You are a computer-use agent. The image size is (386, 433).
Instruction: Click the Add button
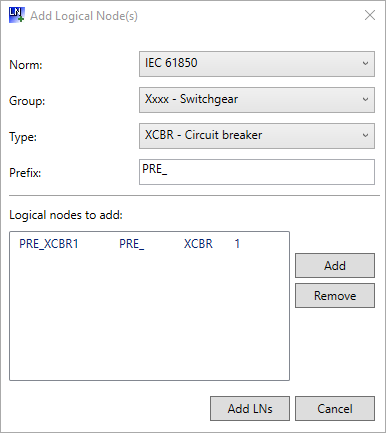(x=335, y=266)
